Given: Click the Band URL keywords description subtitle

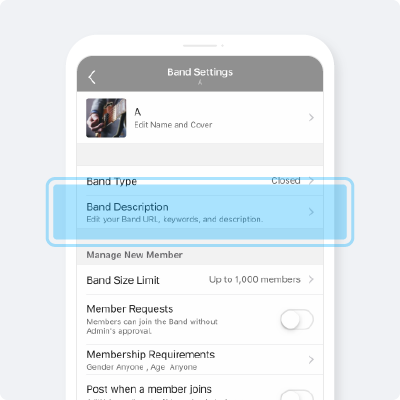Looking at the screenshot, I should pyautogui.click(x=174, y=219).
